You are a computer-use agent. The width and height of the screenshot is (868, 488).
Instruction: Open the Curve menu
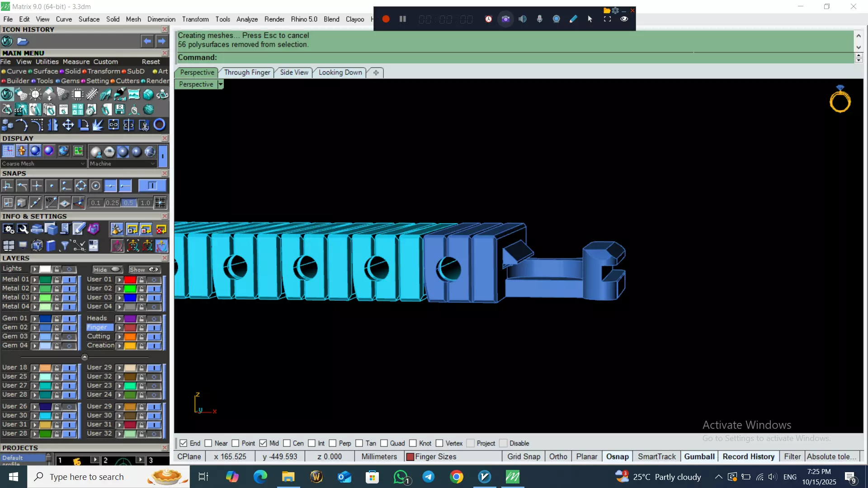[x=64, y=19]
